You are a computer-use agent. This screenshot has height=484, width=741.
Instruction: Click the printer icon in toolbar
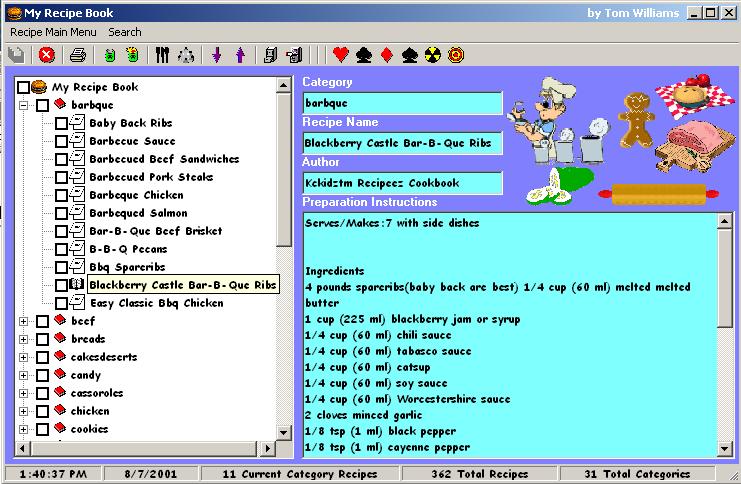[x=77, y=55]
